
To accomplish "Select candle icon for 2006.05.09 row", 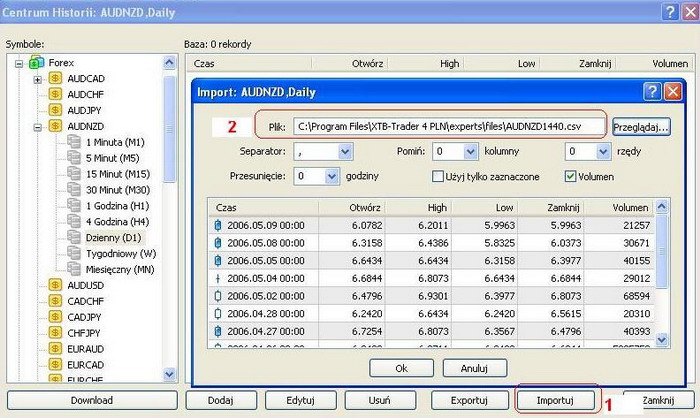I will (219, 226).
